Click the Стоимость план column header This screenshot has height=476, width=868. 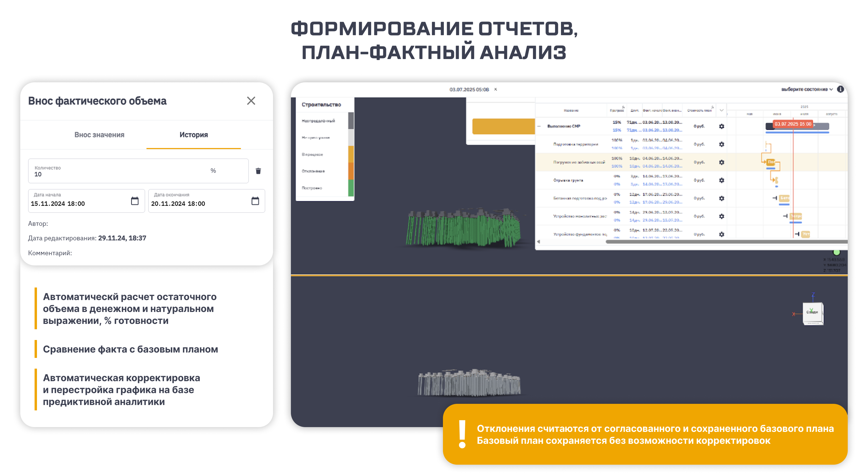[700, 111]
